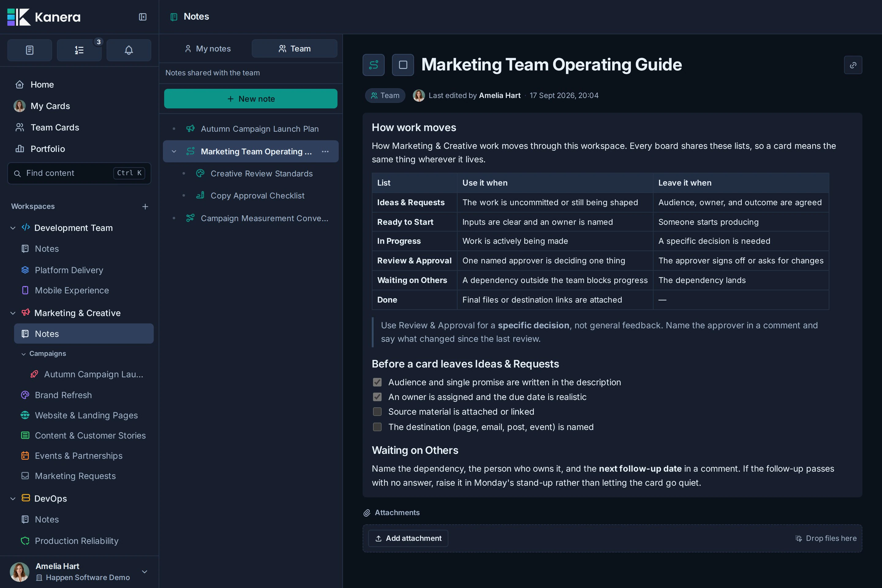Collapse the Development Team workspace
The width and height of the screenshot is (882, 588).
tap(13, 228)
